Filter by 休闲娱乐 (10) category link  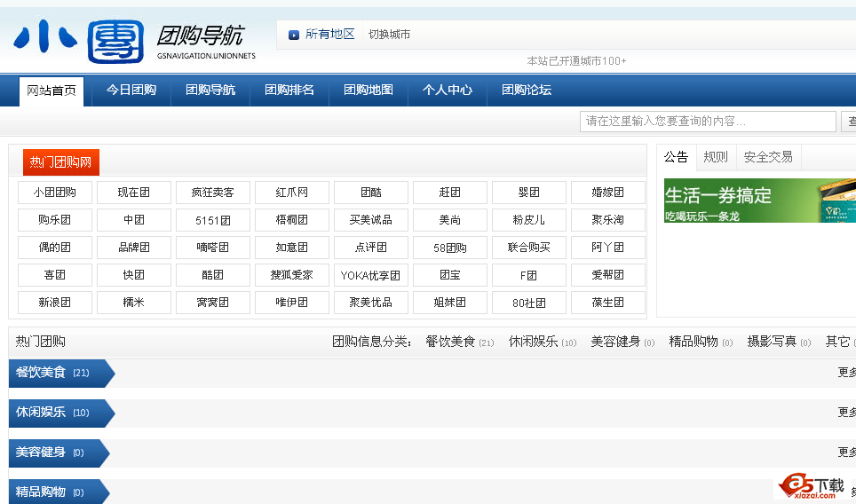tap(543, 342)
